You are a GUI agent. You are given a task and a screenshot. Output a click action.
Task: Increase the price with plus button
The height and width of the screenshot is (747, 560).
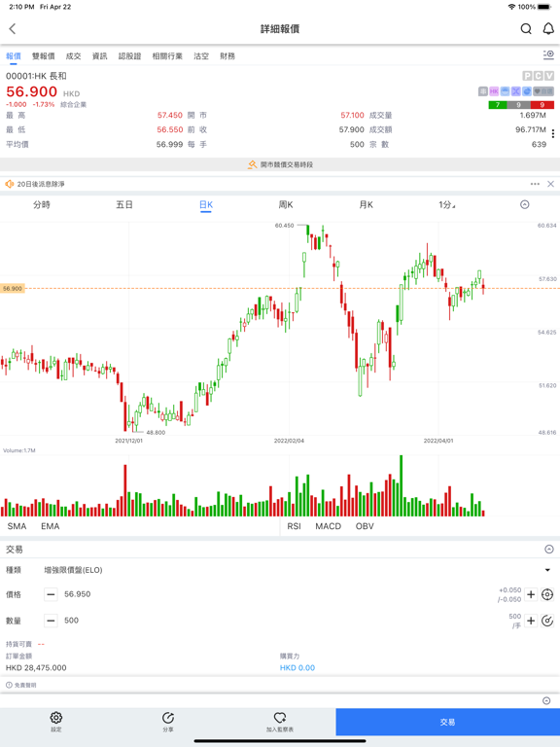(531, 594)
